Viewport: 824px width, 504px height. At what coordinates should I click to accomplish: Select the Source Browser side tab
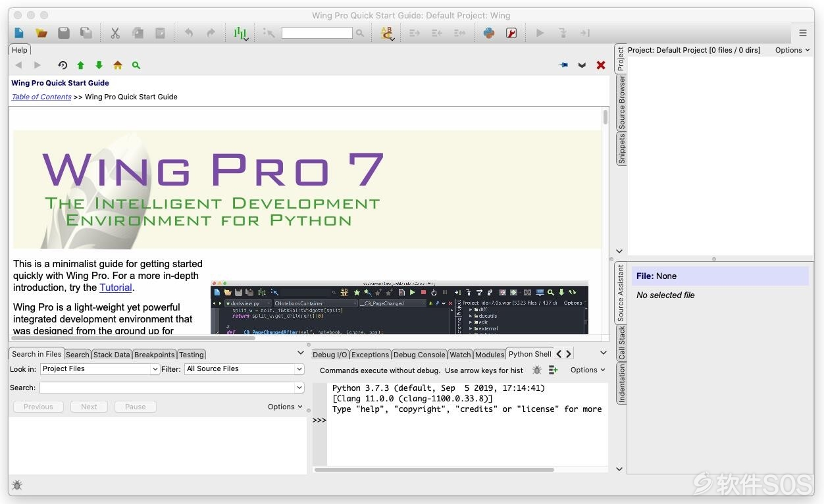(x=621, y=102)
